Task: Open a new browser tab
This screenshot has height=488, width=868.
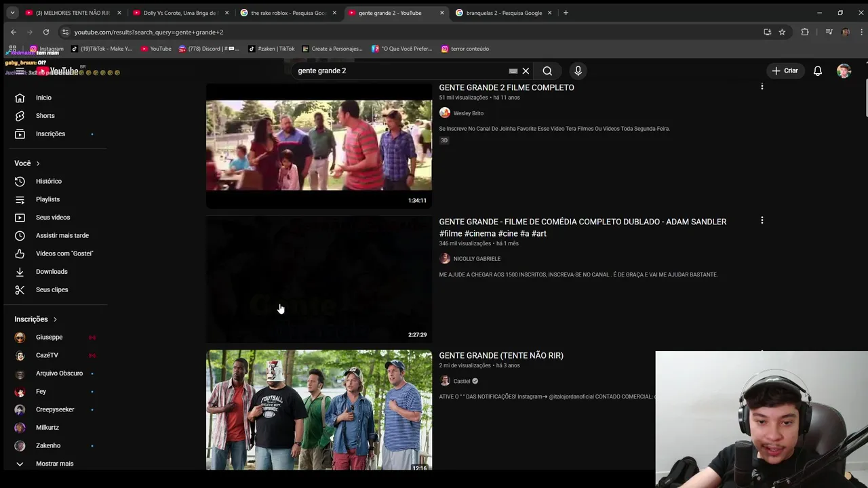Action: tap(566, 13)
